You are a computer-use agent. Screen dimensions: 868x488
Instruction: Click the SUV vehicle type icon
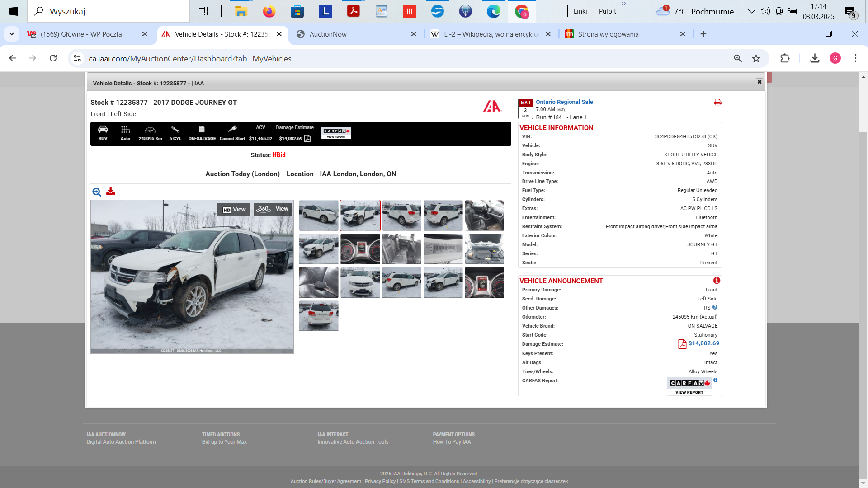(103, 130)
